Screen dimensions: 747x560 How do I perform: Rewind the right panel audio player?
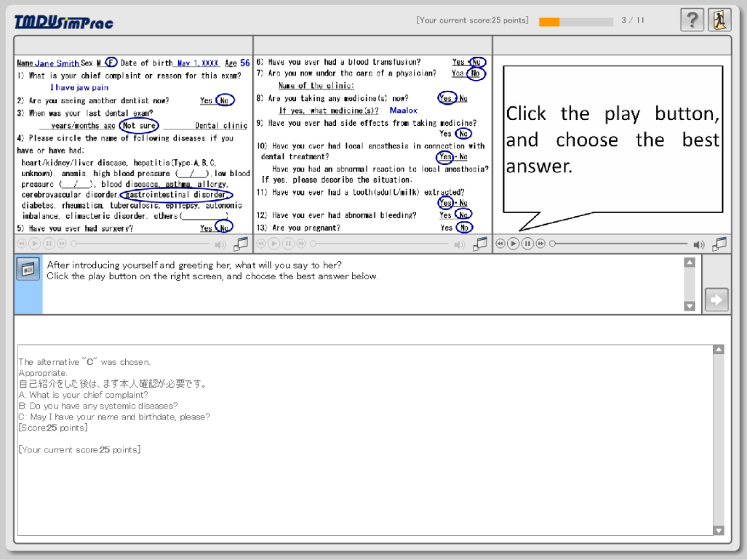click(x=500, y=244)
